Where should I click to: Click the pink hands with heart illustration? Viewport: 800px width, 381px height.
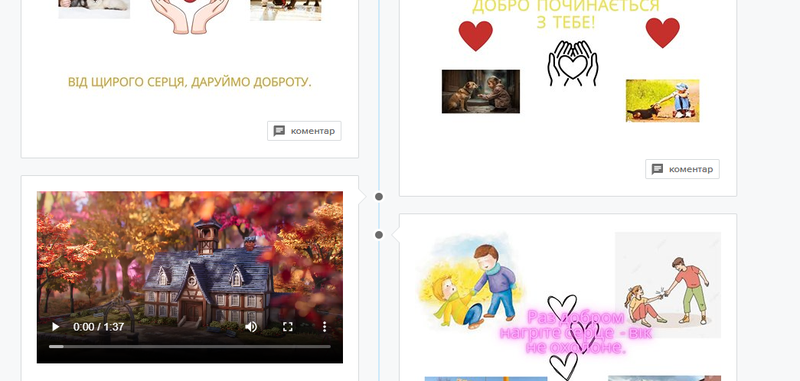190,16
